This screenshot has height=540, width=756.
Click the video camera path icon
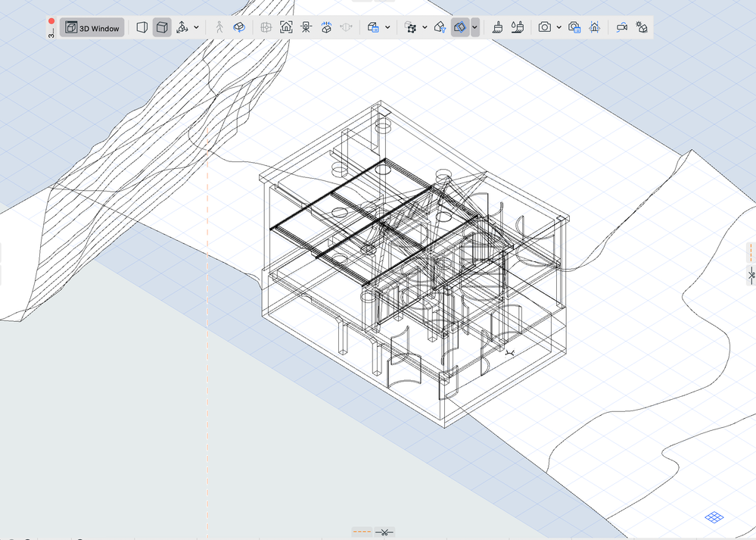click(621, 27)
